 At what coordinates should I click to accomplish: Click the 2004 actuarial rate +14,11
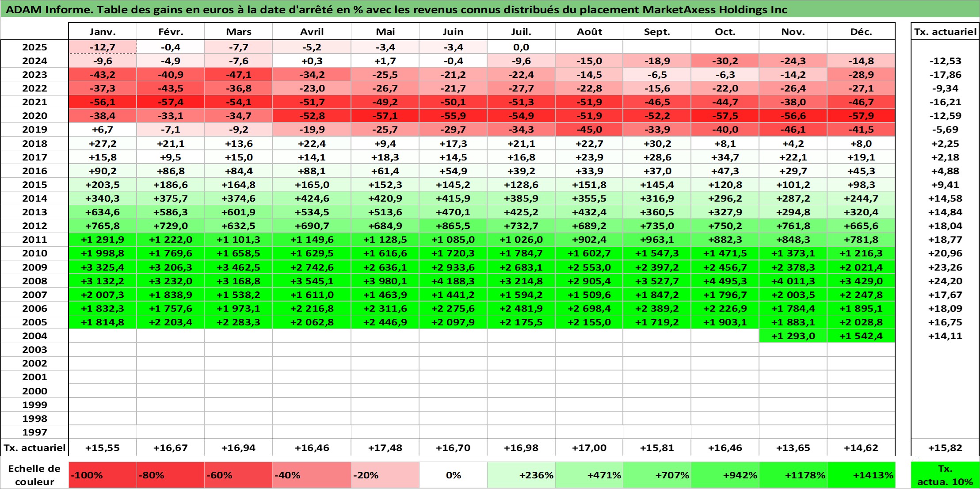tap(945, 336)
